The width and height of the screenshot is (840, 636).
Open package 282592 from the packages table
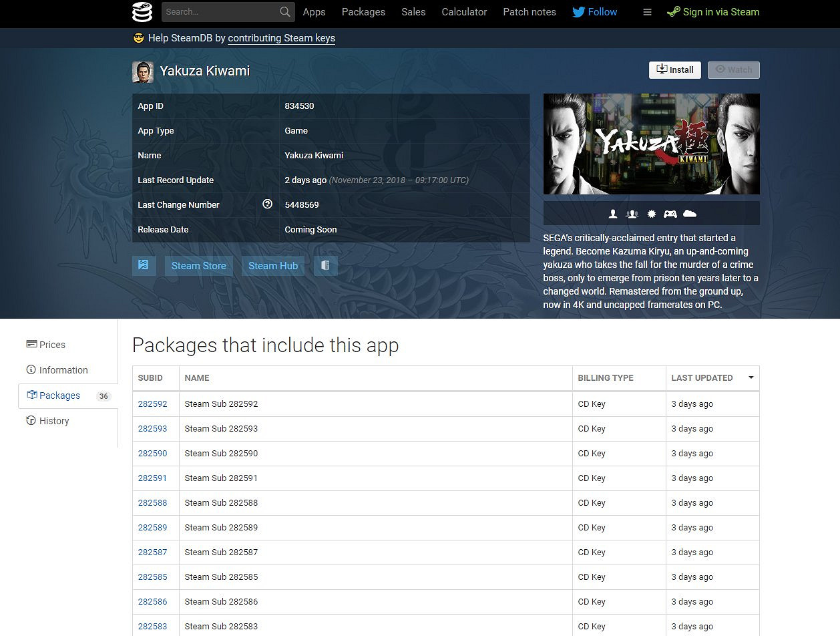pos(153,404)
